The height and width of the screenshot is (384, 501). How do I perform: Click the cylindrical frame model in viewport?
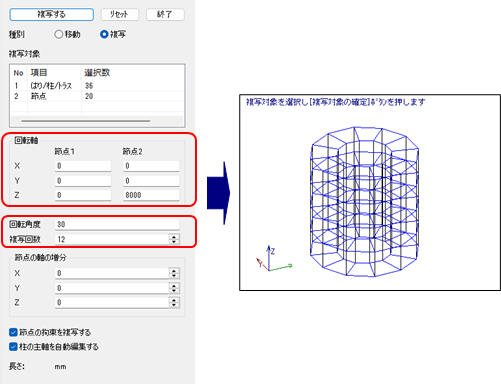coord(364,202)
